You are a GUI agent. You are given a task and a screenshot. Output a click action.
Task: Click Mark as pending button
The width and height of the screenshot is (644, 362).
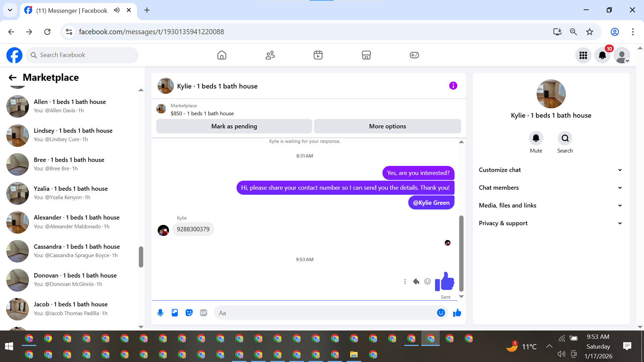tap(234, 126)
